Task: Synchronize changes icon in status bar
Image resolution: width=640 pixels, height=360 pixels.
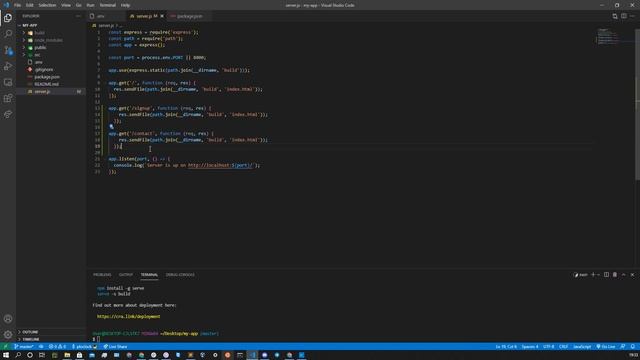Action: pyautogui.click(x=41, y=347)
